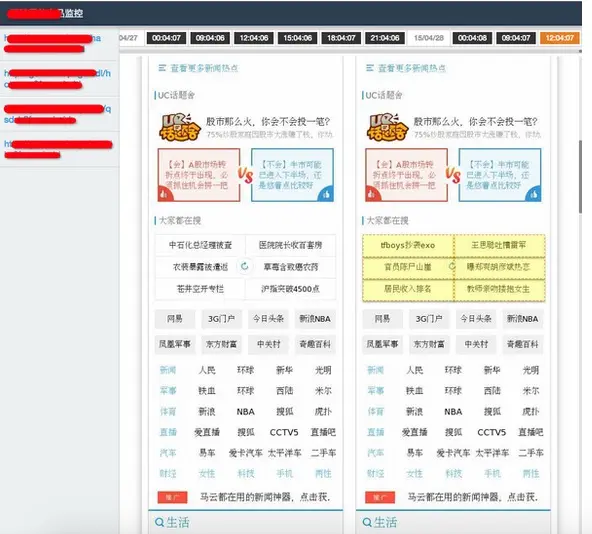This screenshot has height=534, width=592.
Task: Select the orange 12:04:07 snapshot tab
Action: coord(560,38)
